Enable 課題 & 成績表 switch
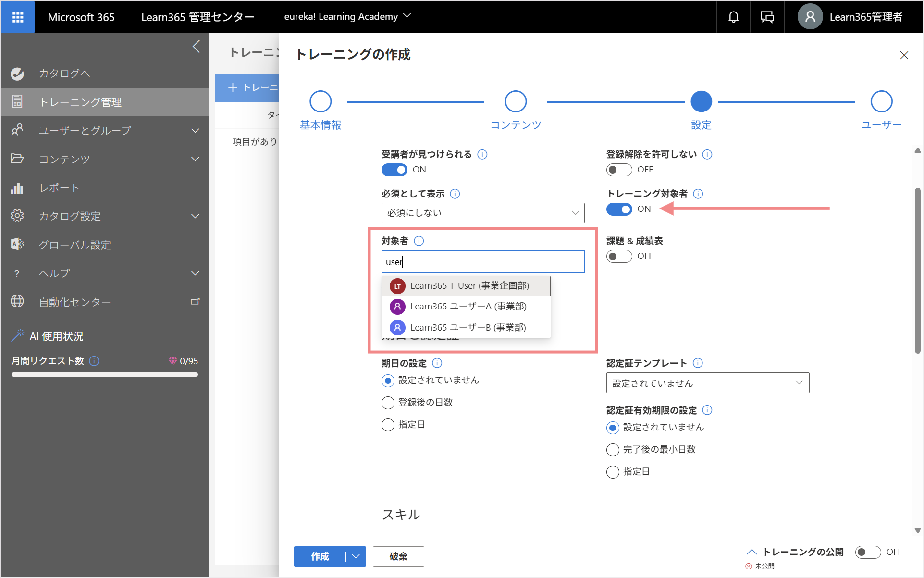 tap(619, 256)
